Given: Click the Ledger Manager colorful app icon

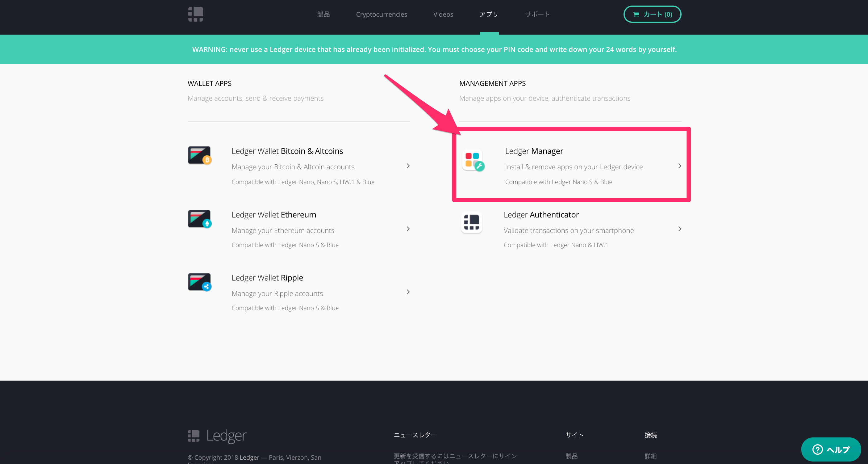Looking at the screenshot, I should (x=473, y=160).
